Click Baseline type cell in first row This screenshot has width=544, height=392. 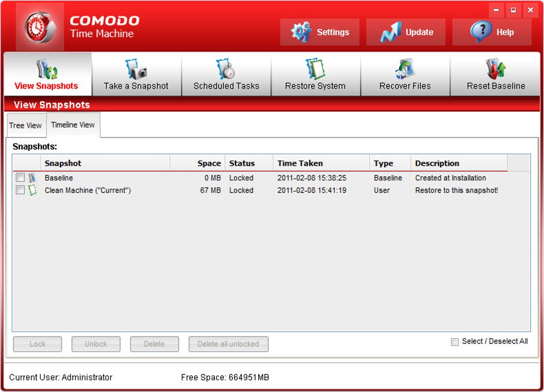point(388,178)
